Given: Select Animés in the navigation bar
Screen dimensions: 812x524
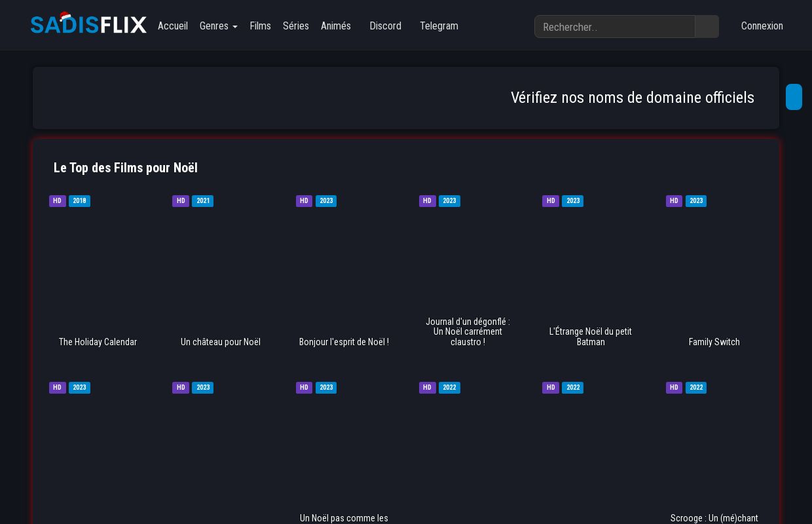Looking at the screenshot, I should 336,26.
